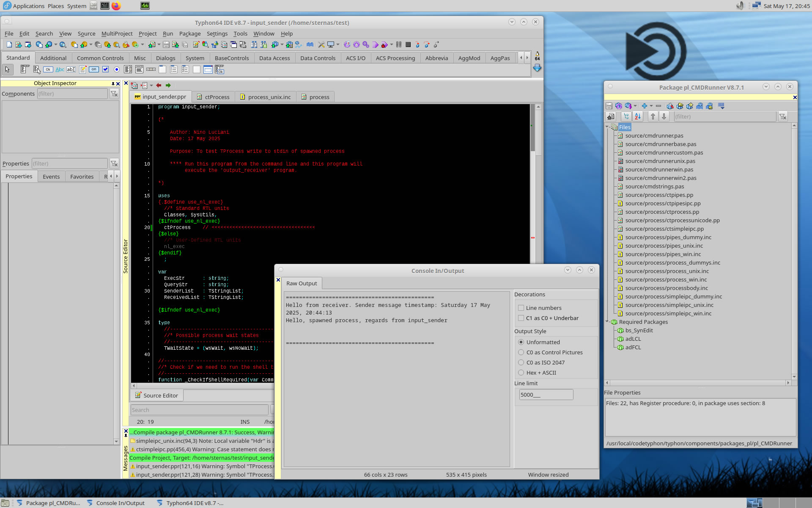Click the Stop program square icon
Viewport: 812px width, 508px height.
[408, 44]
